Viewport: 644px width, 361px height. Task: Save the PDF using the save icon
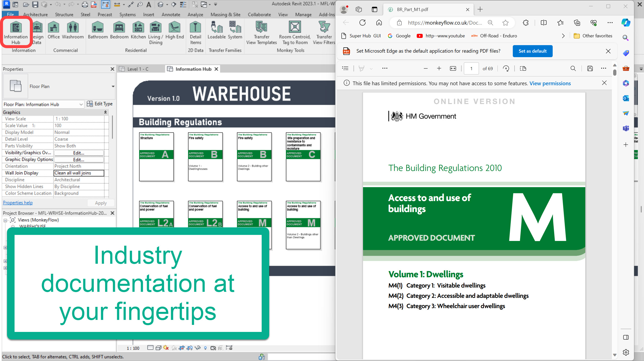click(x=590, y=68)
